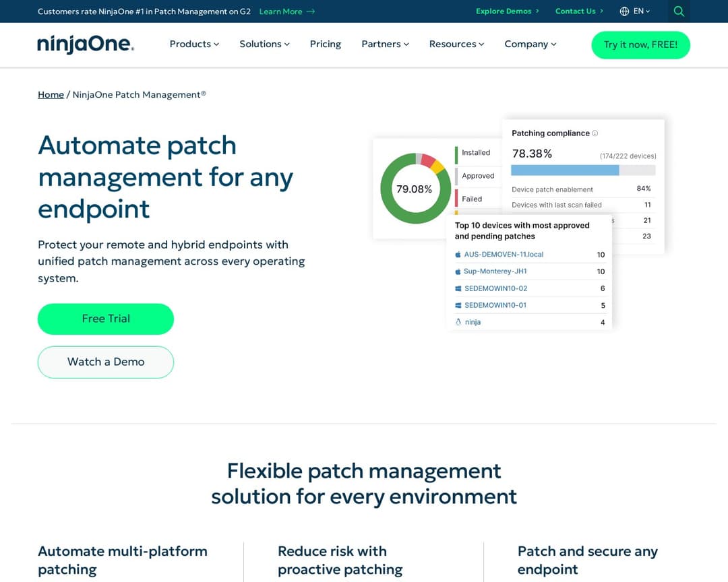Viewport: 728px width, 582px height.
Task: Click the Reduce risk with proactive patching heading
Action: (340, 560)
